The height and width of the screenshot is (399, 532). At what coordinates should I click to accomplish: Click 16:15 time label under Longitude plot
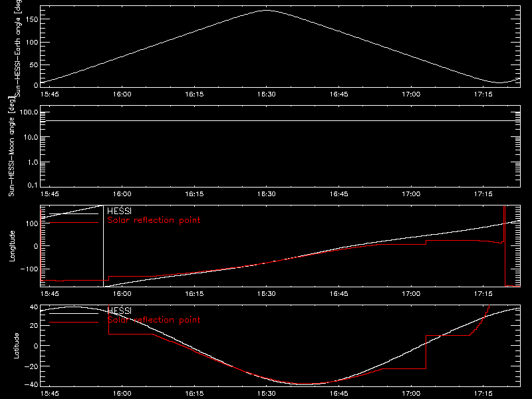[x=194, y=294]
